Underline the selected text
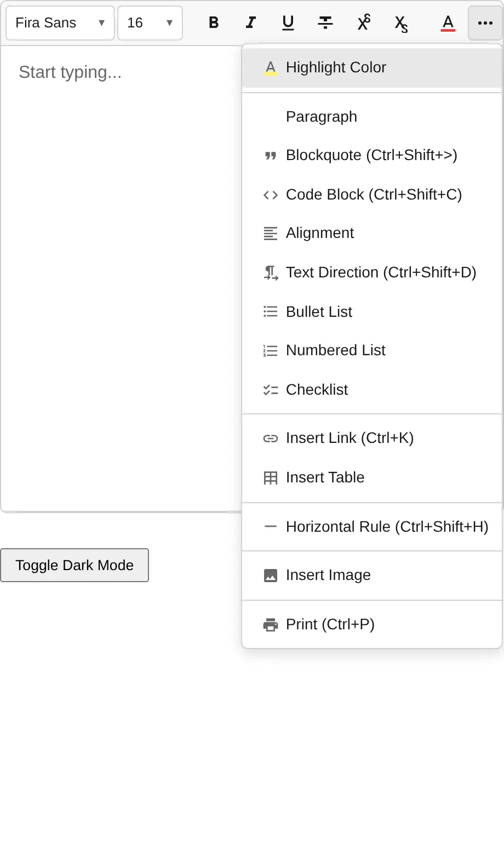 pyautogui.click(x=288, y=22)
